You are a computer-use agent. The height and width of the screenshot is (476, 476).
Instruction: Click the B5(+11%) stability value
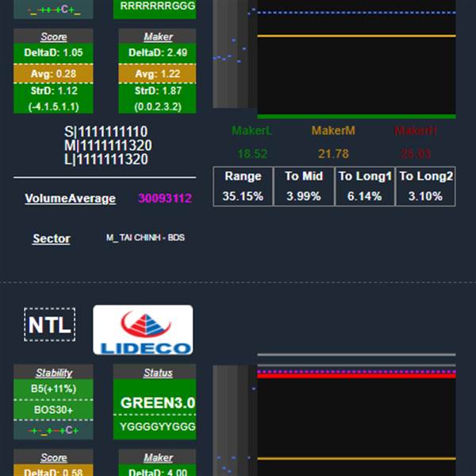(53, 389)
